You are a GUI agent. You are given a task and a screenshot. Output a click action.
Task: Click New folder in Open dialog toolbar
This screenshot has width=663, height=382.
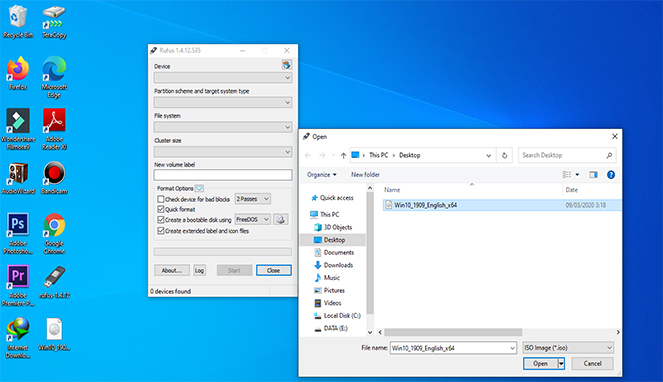click(x=365, y=175)
